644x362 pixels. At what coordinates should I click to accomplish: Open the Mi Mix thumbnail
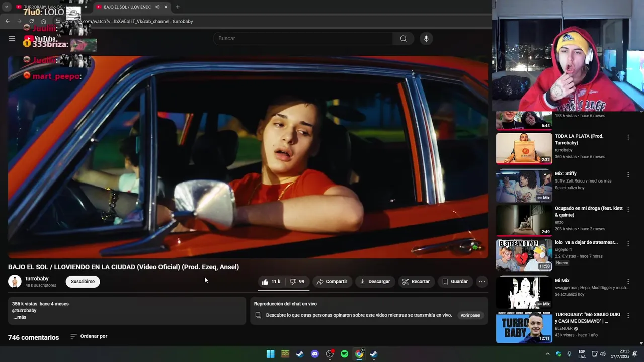[524, 293]
